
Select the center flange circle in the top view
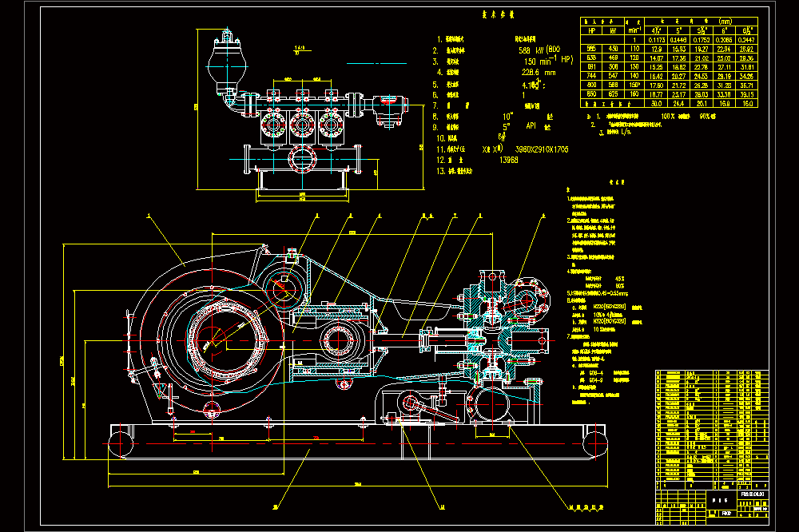302,160
